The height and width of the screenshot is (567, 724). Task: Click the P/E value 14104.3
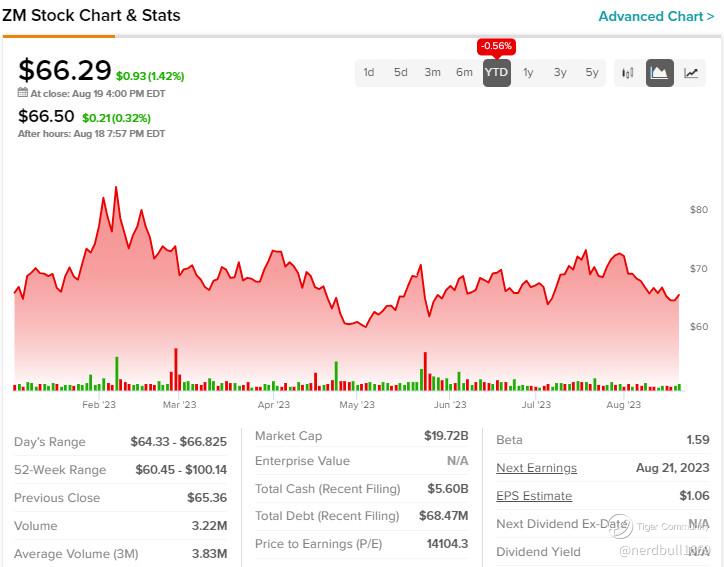coord(447,544)
